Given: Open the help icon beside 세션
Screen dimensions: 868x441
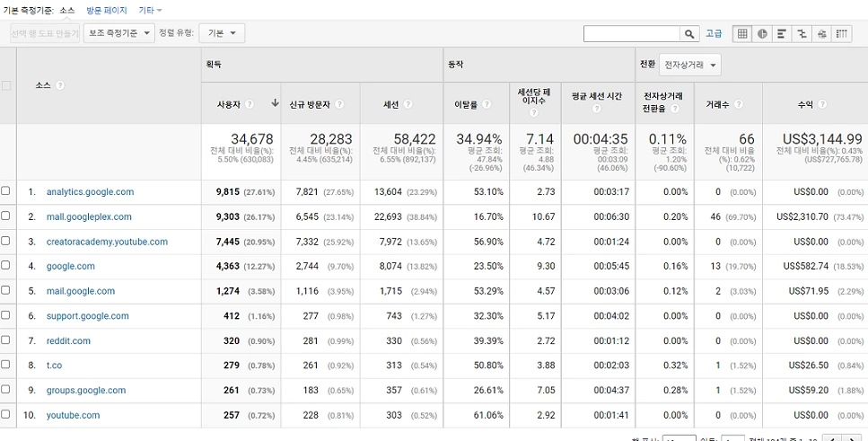Looking at the screenshot, I should click(x=408, y=104).
